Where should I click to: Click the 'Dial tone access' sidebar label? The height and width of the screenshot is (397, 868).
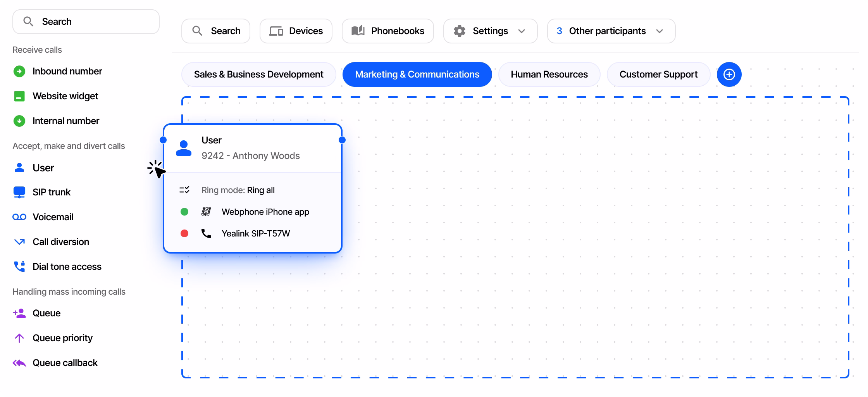tap(67, 267)
